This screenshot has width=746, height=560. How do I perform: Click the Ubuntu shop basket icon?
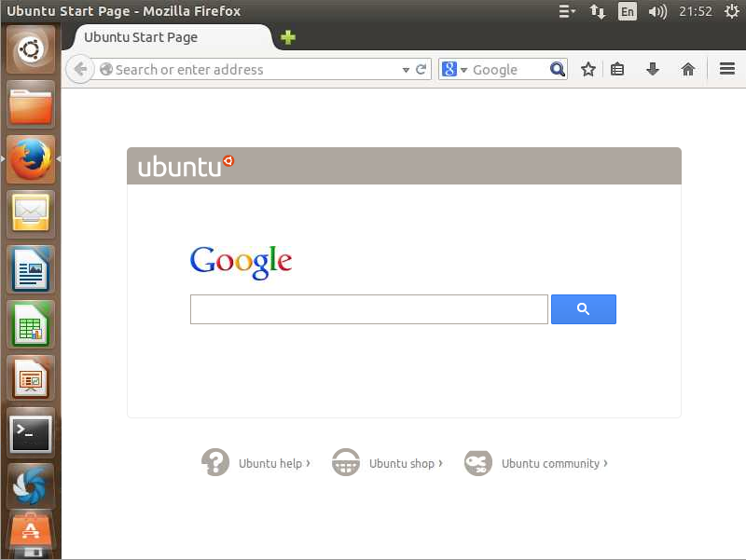point(345,462)
